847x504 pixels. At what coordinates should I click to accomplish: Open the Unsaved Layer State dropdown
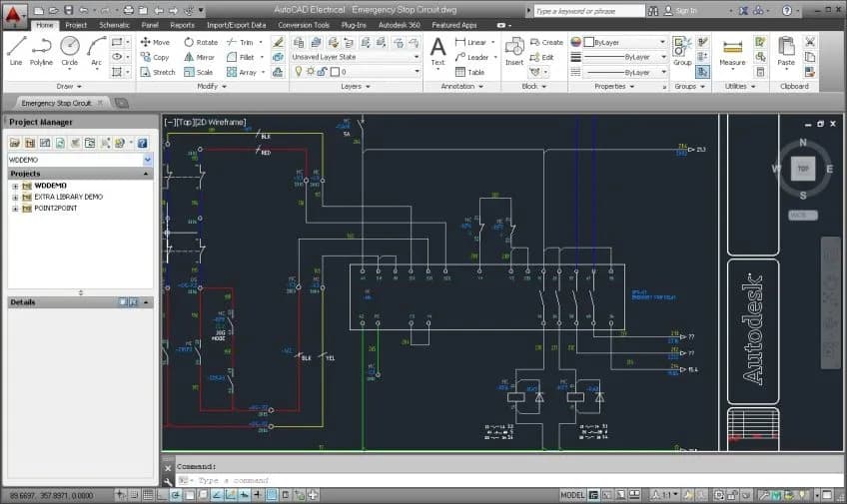[356, 57]
